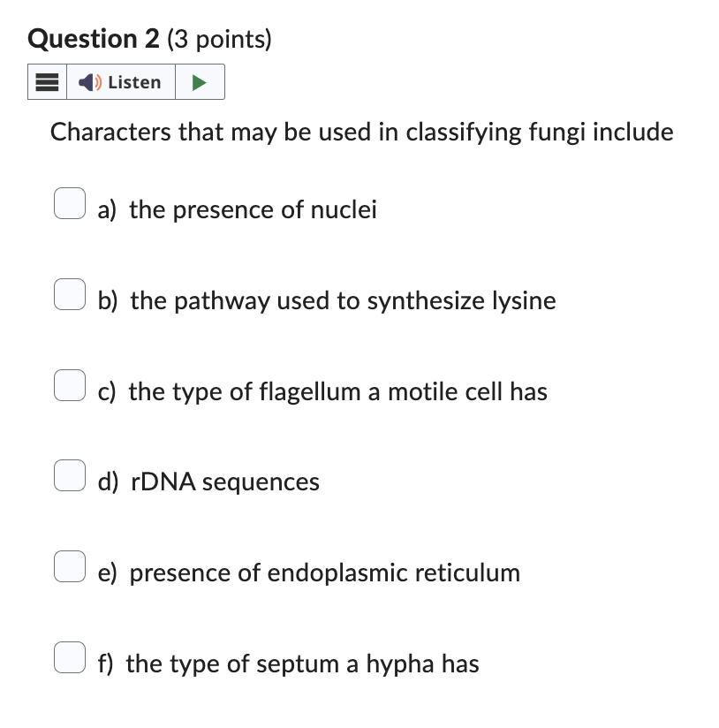Click the question prompt about classifying fungi
The width and height of the screenshot is (719, 728).
361,132
